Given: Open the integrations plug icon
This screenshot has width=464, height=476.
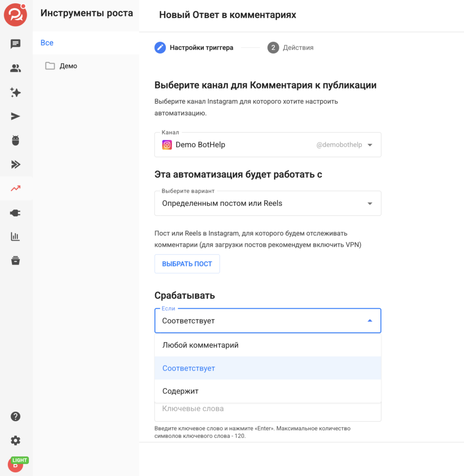Looking at the screenshot, I should point(15,213).
